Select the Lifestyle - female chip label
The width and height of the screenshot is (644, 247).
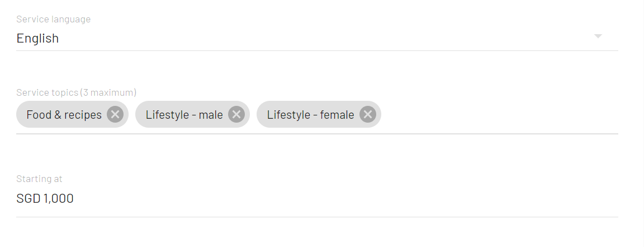coord(310,115)
